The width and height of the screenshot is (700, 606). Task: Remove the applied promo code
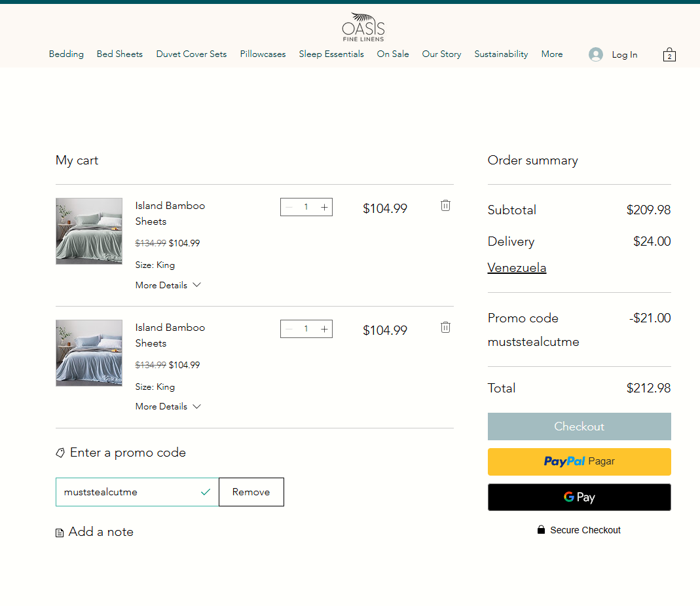pos(251,492)
